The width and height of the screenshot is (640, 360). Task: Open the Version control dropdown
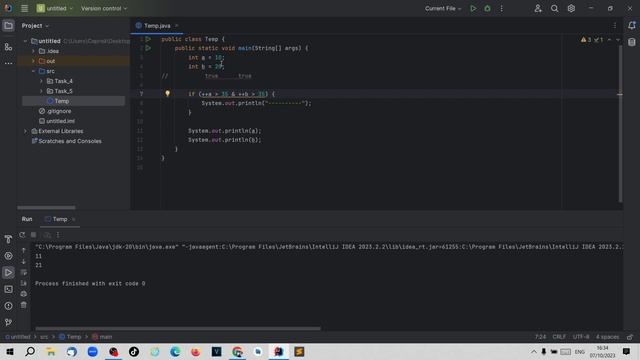pyautogui.click(x=104, y=8)
